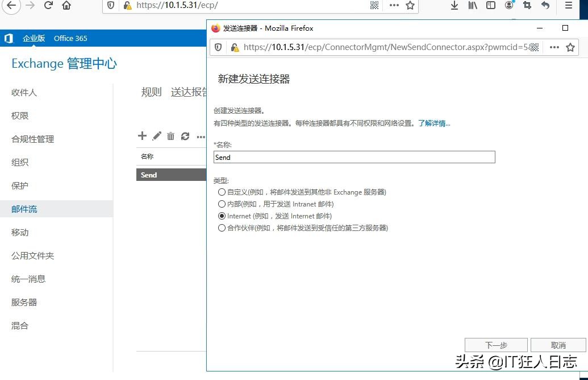Open the more options ellipsis menu
This screenshot has height=380, width=588.
tap(200, 136)
